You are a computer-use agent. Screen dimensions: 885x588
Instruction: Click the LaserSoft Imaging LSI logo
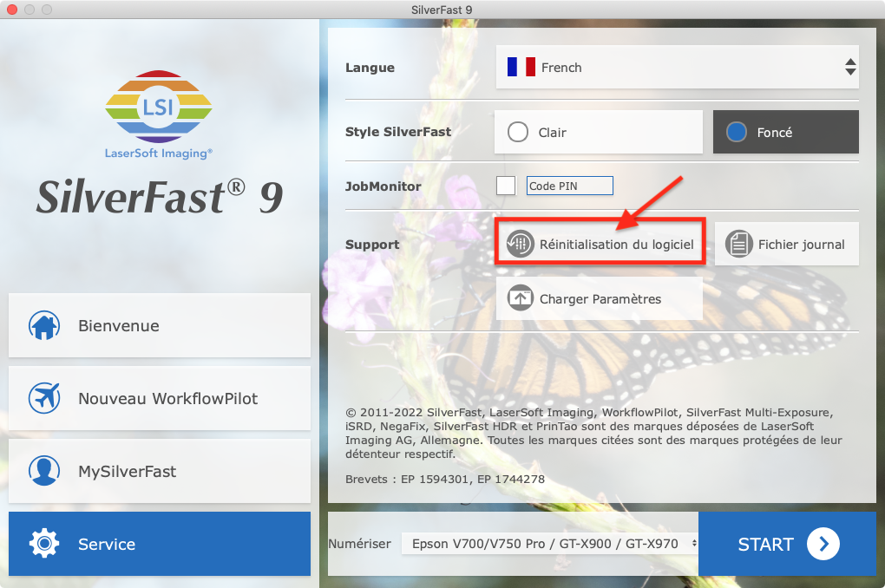pos(159,114)
